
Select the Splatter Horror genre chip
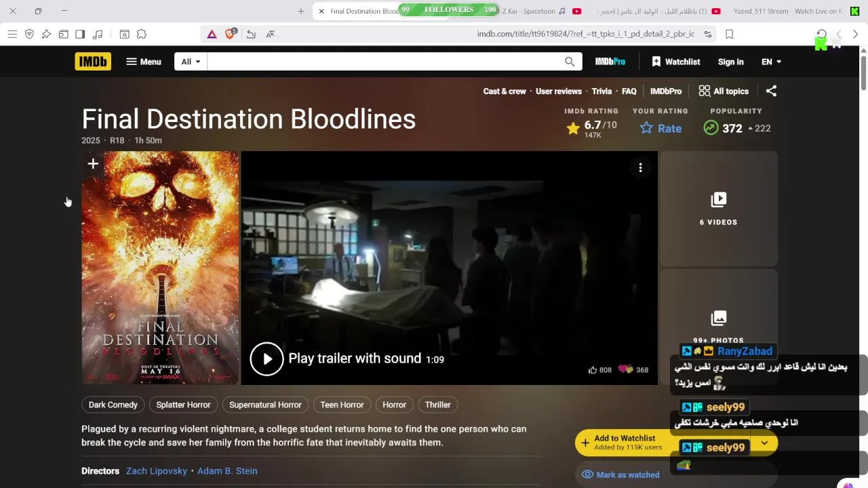183,405
